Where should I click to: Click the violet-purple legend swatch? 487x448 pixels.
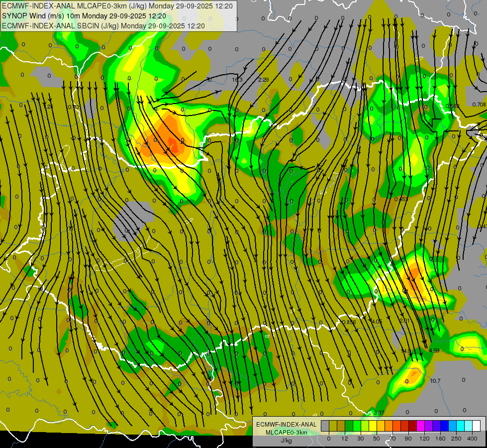[429, 426]
